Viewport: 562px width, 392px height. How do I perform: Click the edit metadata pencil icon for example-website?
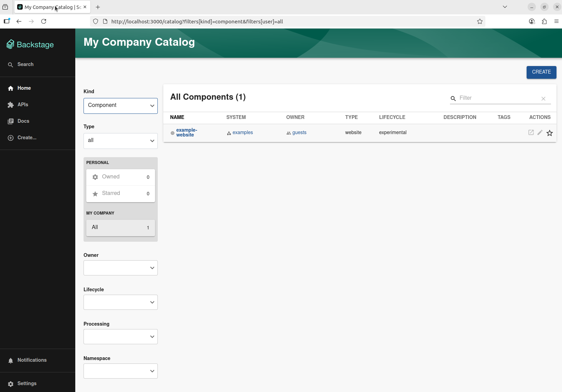pos(540,132)
